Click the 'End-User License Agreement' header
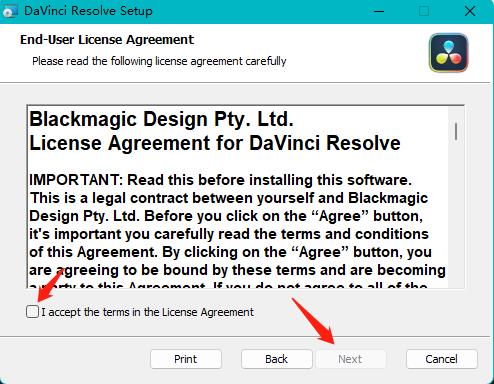 pos(107,40)
